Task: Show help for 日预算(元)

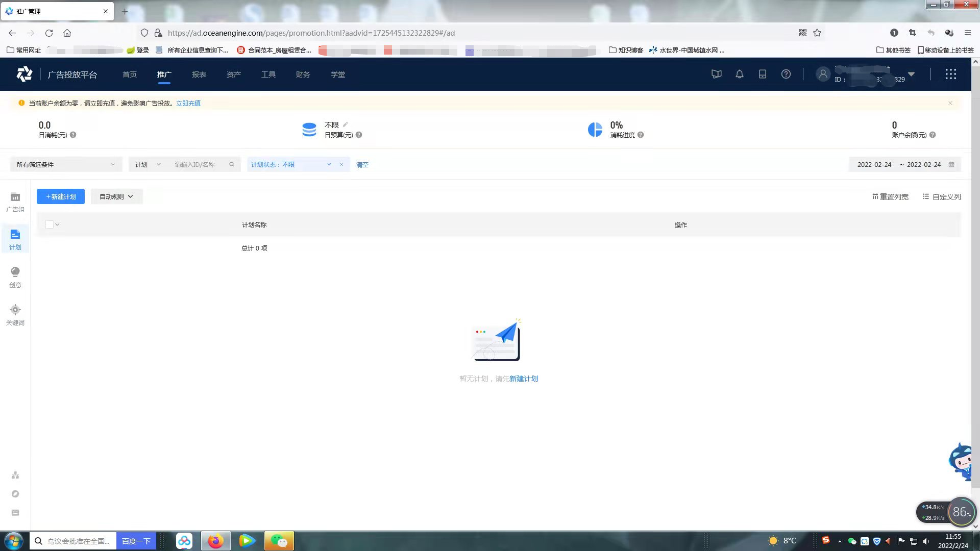Action: [359, 135]
